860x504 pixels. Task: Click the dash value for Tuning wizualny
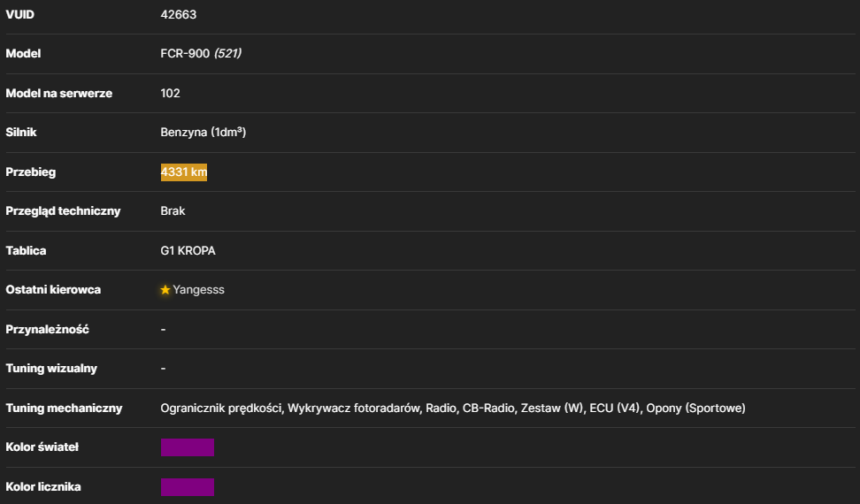click(163, 368)
